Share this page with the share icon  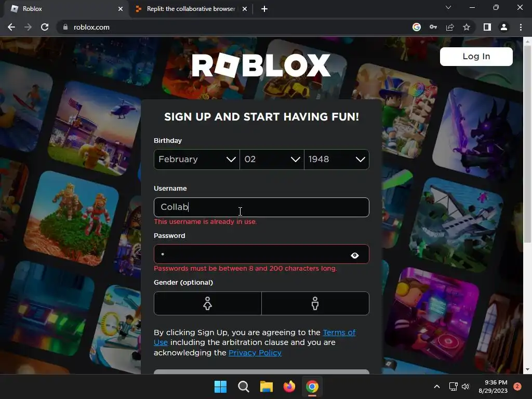[x=450, y=27]
